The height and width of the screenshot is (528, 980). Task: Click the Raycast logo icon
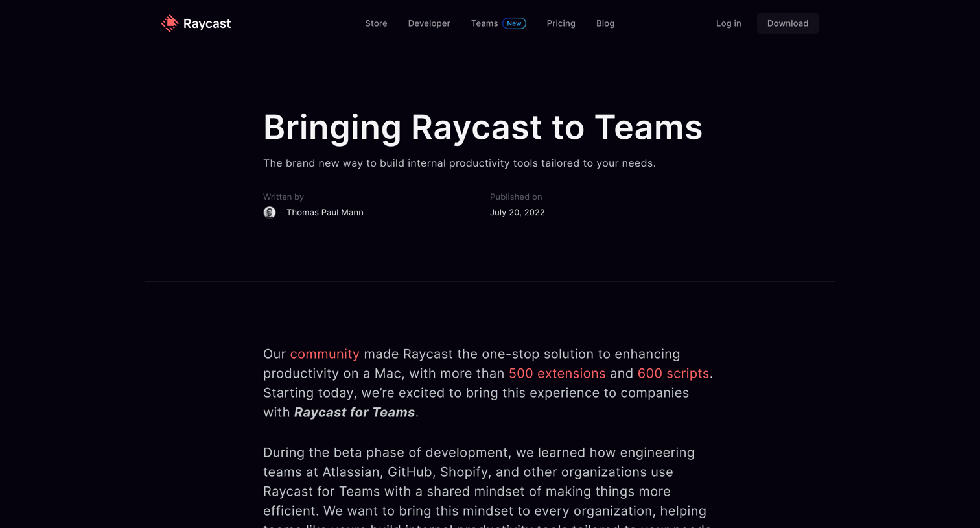click(169, 23)
